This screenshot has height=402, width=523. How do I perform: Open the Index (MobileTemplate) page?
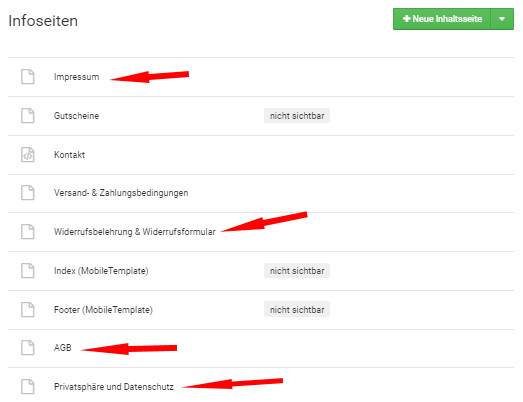click(x=101, y=271)
